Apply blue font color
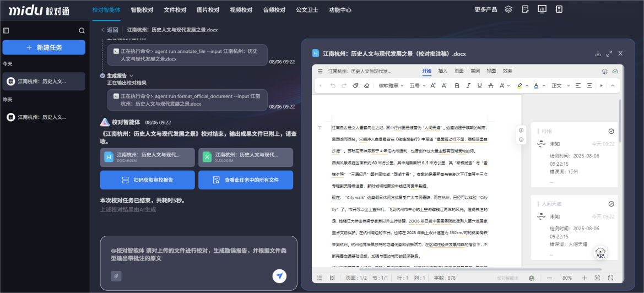This screenshot has width=644, height=293. [536, 86]
